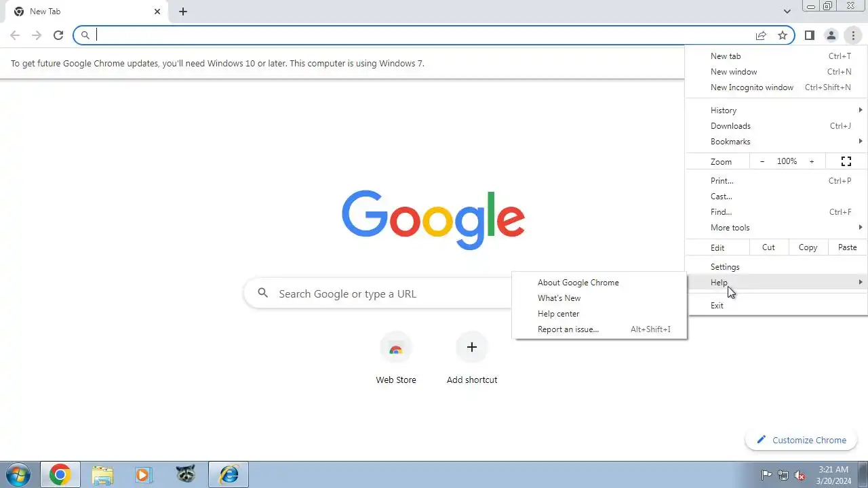Expand the Help submenu

776,283
